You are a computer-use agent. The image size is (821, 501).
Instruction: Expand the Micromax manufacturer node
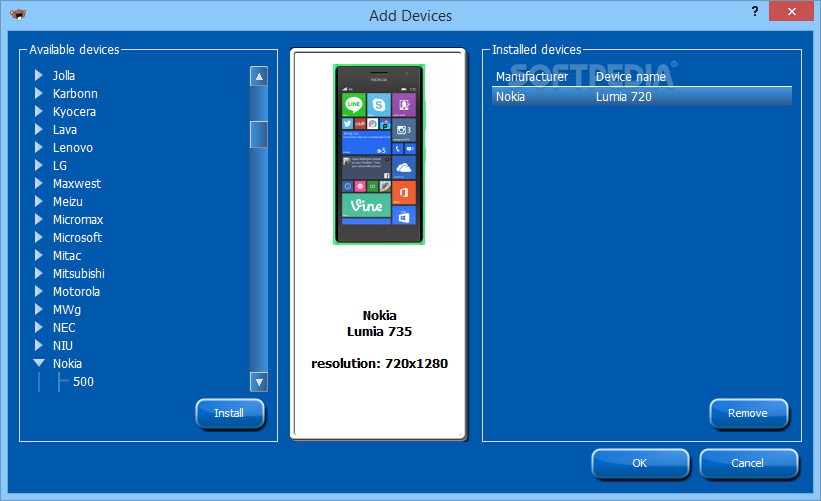pyautogui.click(x=38, y=219)
